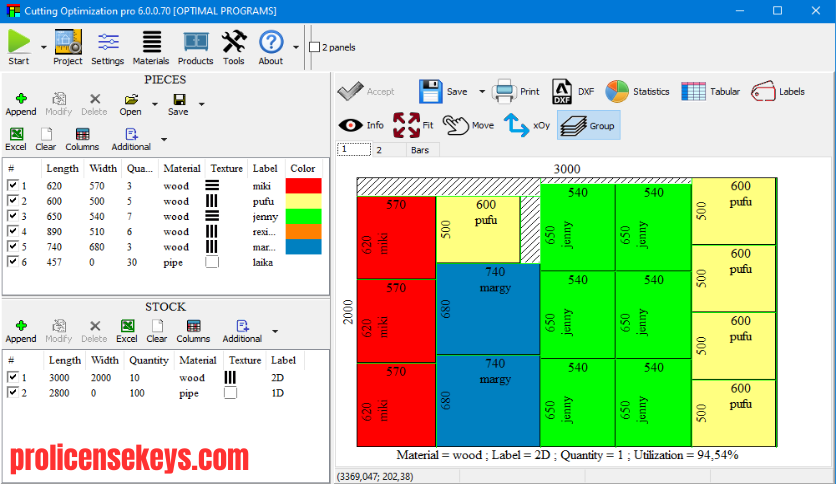Expand the Additional dropdown arrow in STOCK

(x=275, y=331)
